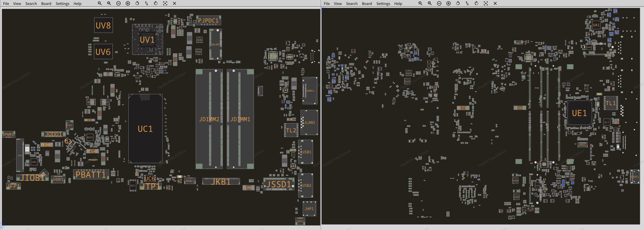Rotate board clockwise in left window toolbar
This screenshot has height=230, width=644.
(x=156, y=3)
